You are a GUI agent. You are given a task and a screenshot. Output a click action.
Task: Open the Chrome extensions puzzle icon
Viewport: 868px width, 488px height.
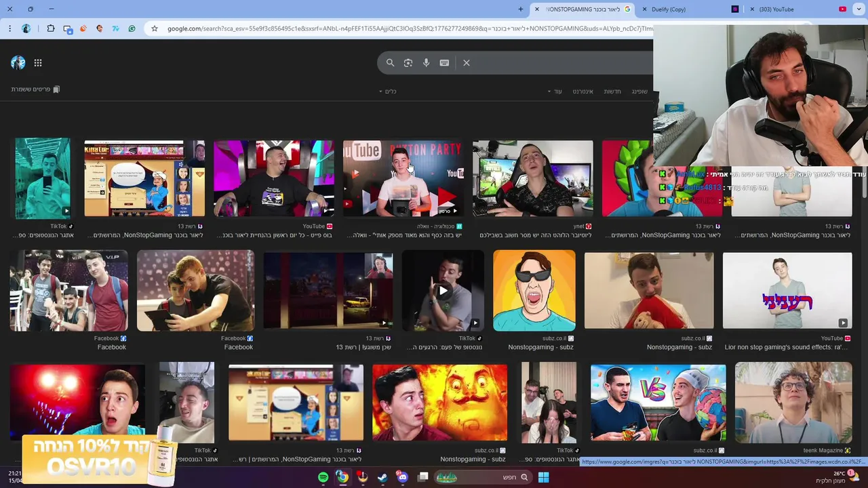[x=51, y=28]
